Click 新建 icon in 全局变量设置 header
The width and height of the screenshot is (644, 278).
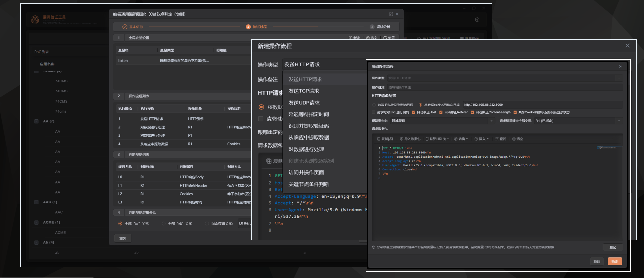tap(351, 38)
